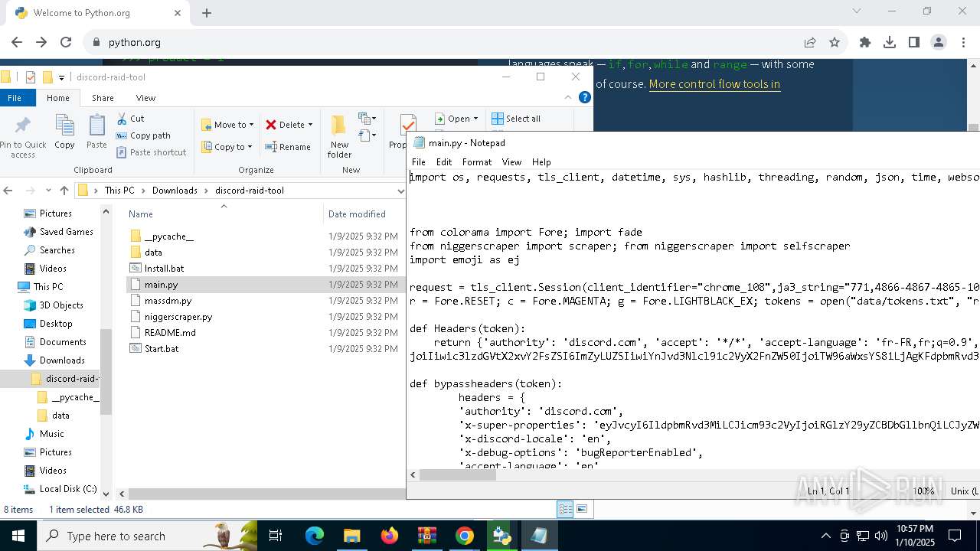This screenshot has width=980, height=551.
Task: Open Chrome profile avatar icon
Action: coord(939,42)
